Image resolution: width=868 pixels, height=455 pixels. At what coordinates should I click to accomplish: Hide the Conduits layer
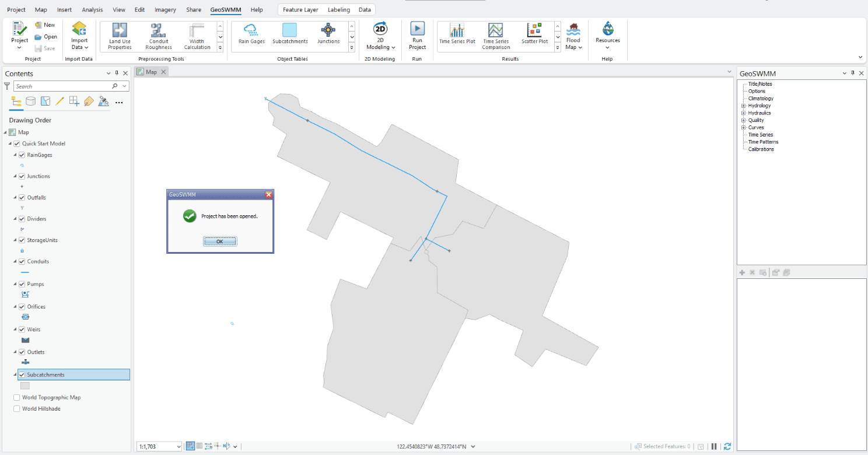pos(22,261)
